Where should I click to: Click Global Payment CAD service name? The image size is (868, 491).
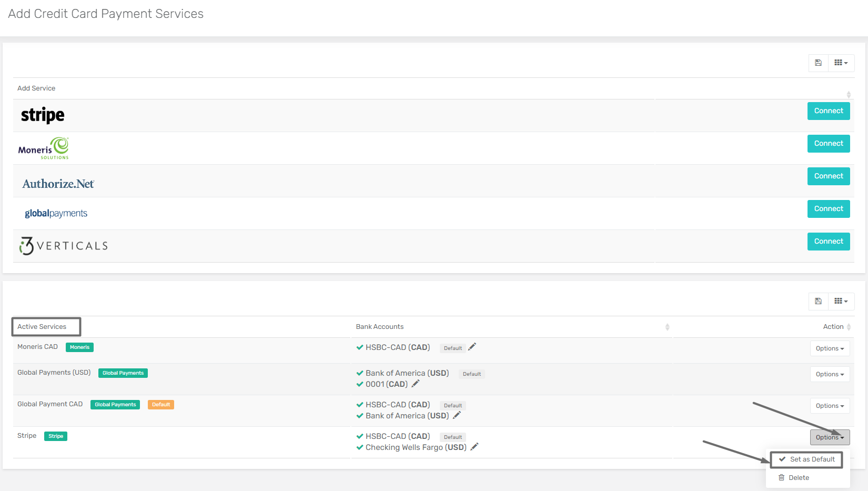[x=50, y=404]
